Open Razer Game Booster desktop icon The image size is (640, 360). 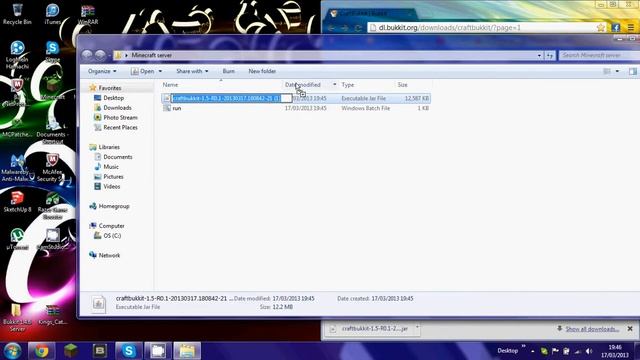(52, 205)
